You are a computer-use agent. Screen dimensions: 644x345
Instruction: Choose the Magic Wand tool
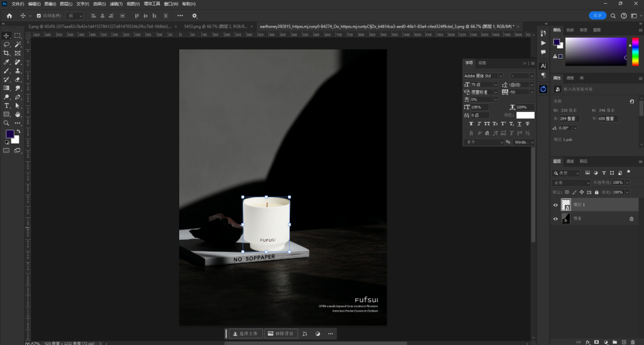tap(18, 45)
